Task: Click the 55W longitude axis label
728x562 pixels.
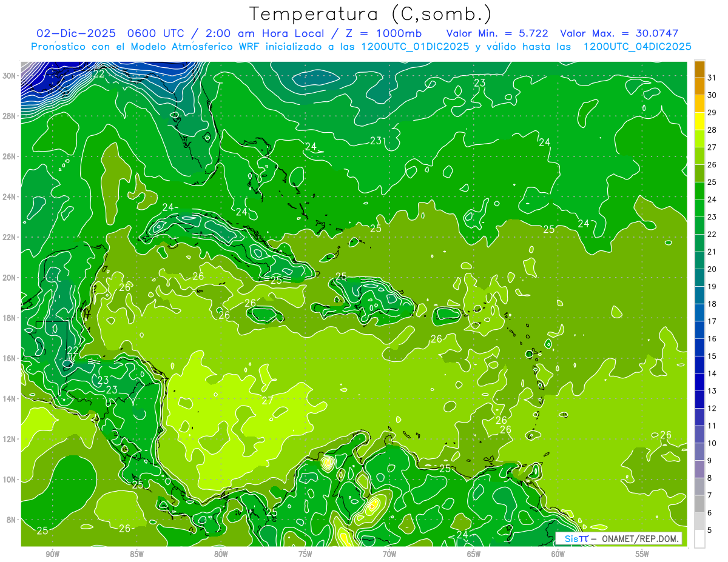Action: (642, 554)
